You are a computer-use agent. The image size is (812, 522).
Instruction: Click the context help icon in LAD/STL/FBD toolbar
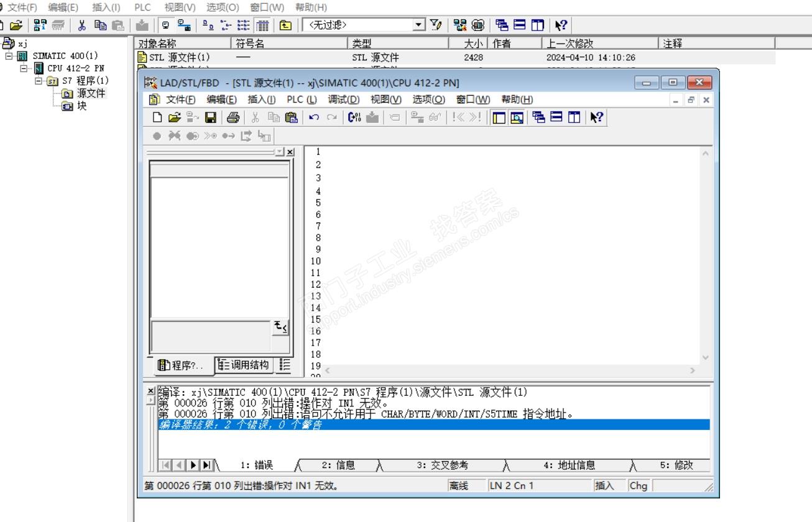(x=597, y=117)
